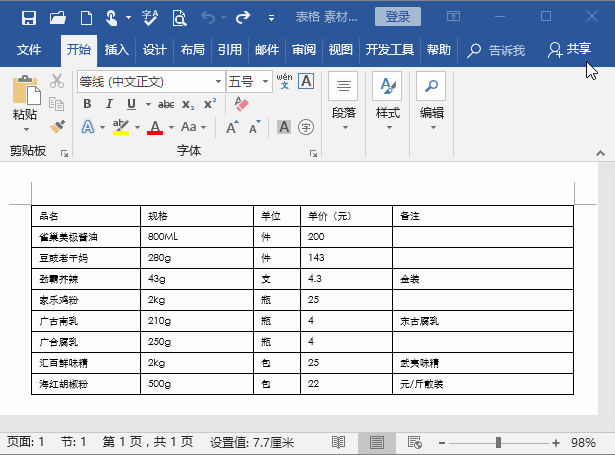Switch to Read Mode view in status bar

tap(339, 442)
